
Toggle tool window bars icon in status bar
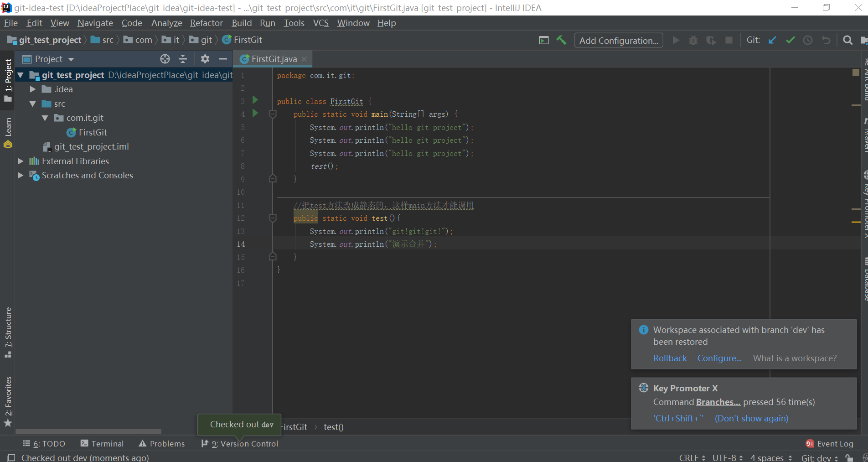pyautogui.click(x=11, y=457)
